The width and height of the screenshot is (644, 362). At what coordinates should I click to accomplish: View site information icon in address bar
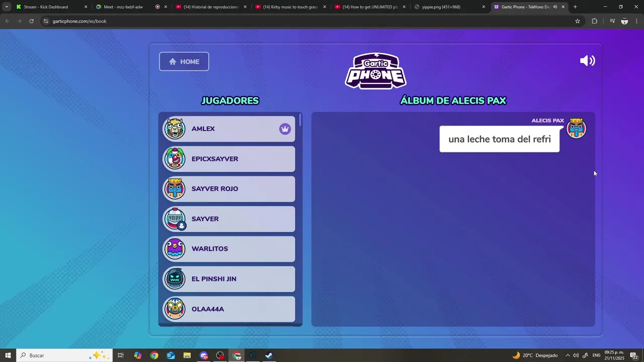click(45, 21)
